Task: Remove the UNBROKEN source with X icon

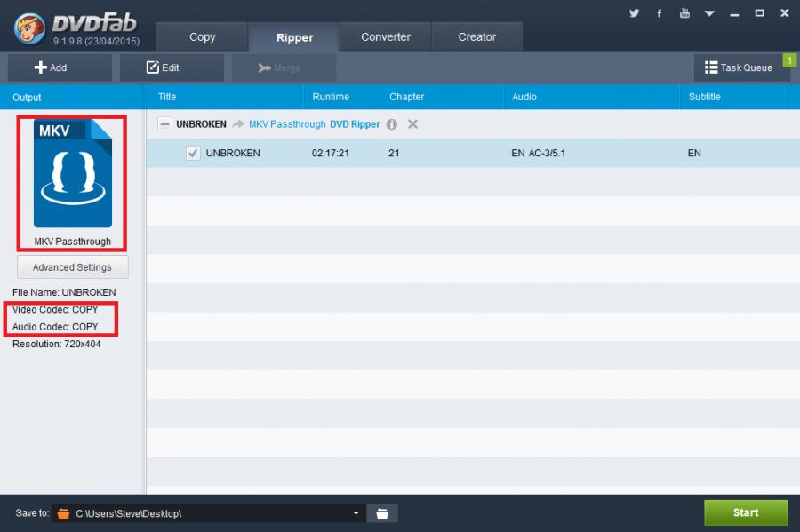Action: pos(412,124)
